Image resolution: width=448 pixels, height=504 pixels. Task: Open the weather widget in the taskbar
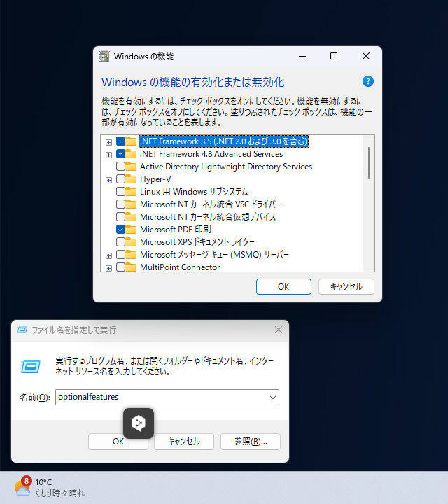point(50,488)
